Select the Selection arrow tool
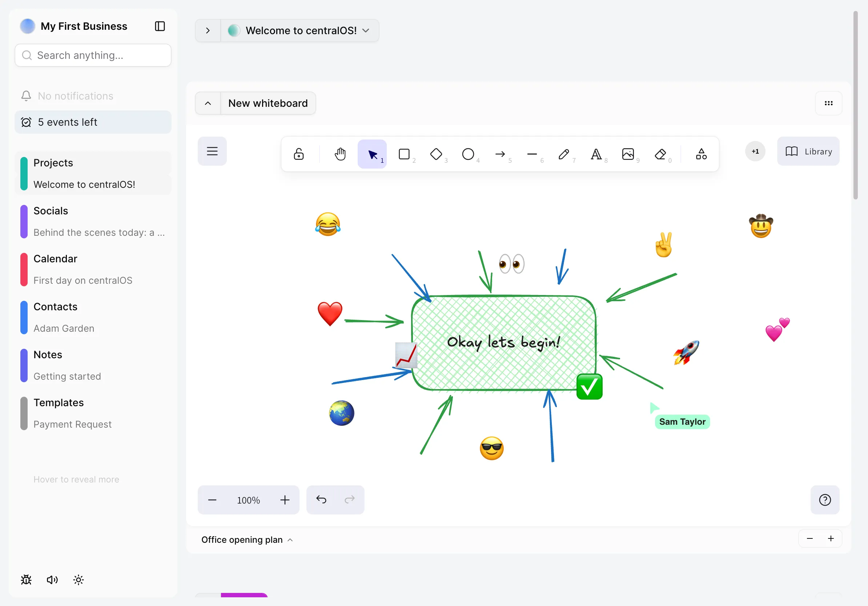The width and height of the screenshot is (868, 606). (x=372, y=154)
